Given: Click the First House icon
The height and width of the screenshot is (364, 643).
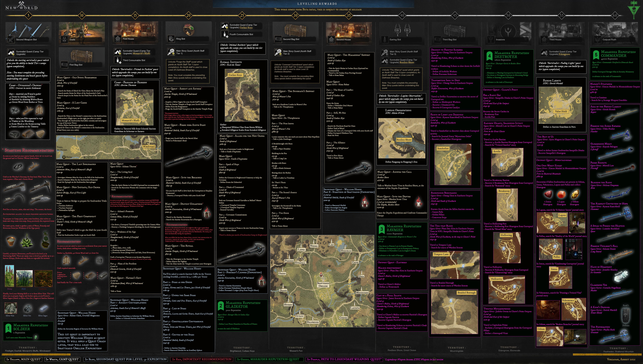Looking at the screenshot, I should (118, 39).
